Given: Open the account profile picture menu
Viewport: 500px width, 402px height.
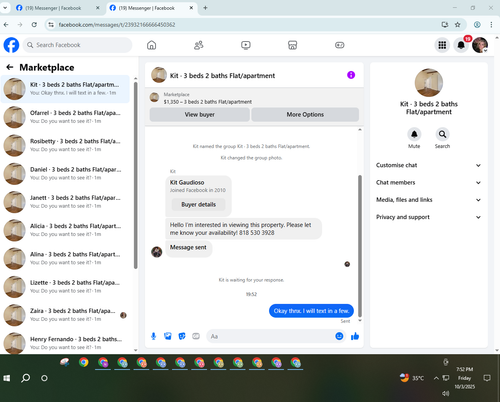Looking at the screenshot, I should (480, 45).
